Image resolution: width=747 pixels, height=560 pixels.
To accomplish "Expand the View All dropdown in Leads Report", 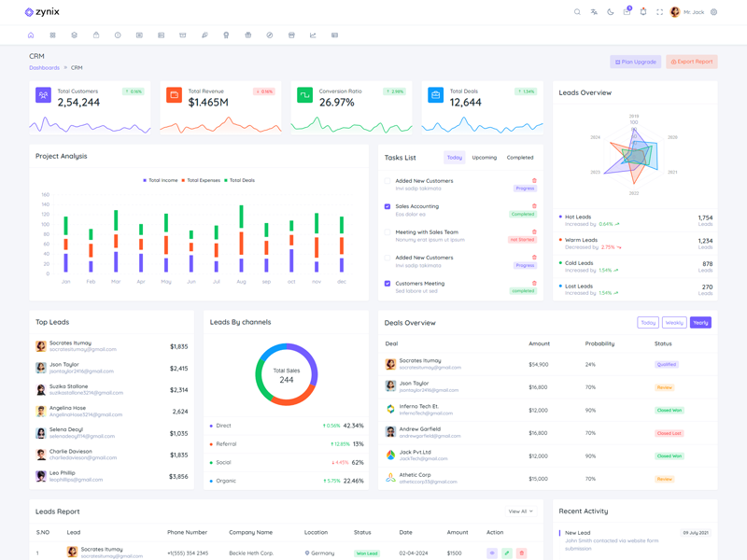I will coord(520,511).
